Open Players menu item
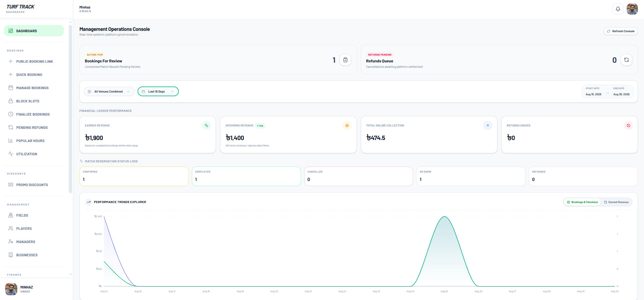 click(x=34, y=228)
